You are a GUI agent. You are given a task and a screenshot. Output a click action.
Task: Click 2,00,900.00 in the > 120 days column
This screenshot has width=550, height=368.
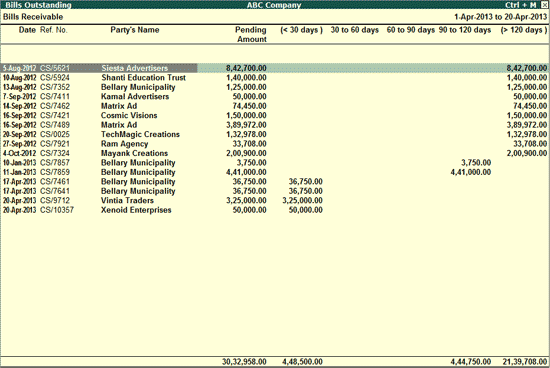(x=527, y=153)
